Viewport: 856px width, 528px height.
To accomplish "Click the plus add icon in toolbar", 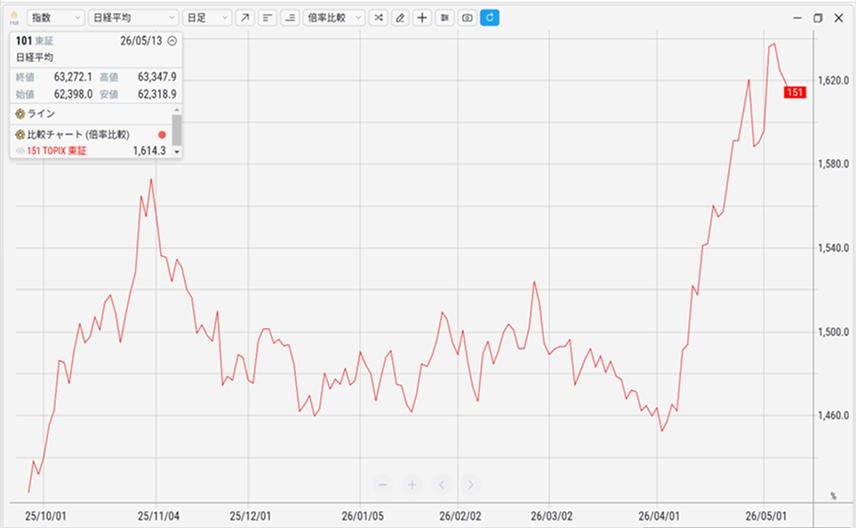I will tap(422, 18).
